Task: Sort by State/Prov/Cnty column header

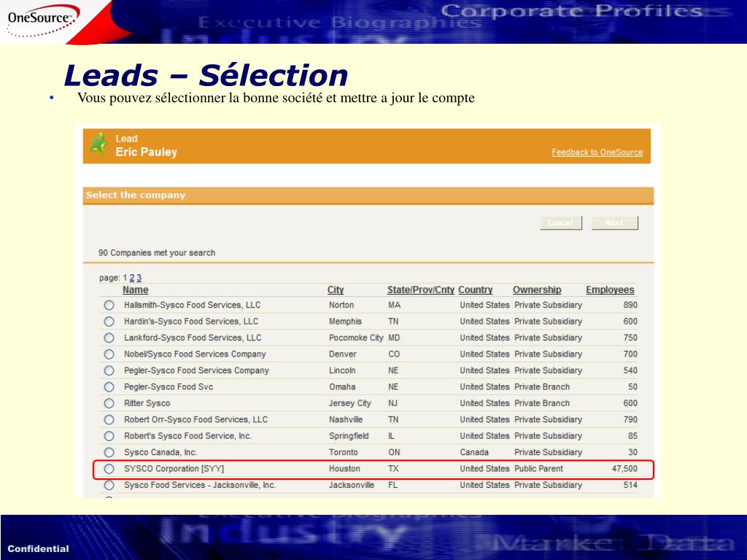Action: click(x=421, y=289)
